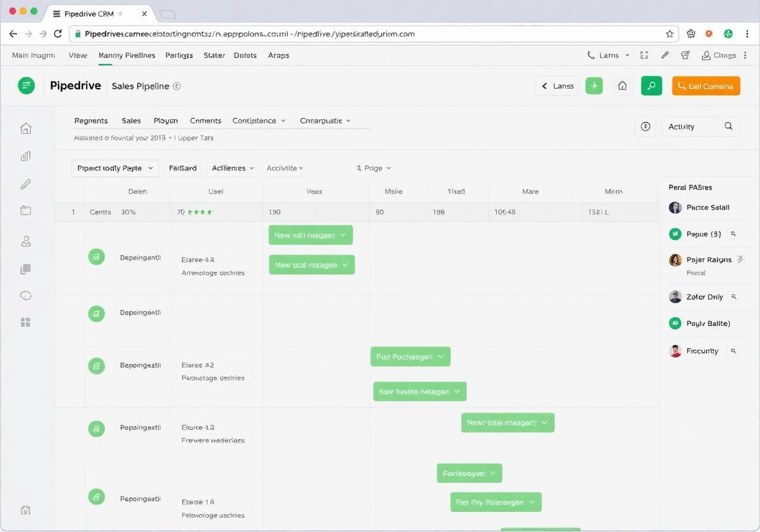Open the Accilvitie dropdown
Image resolution: width=760 pixels, height=532 pixels.
285,168
